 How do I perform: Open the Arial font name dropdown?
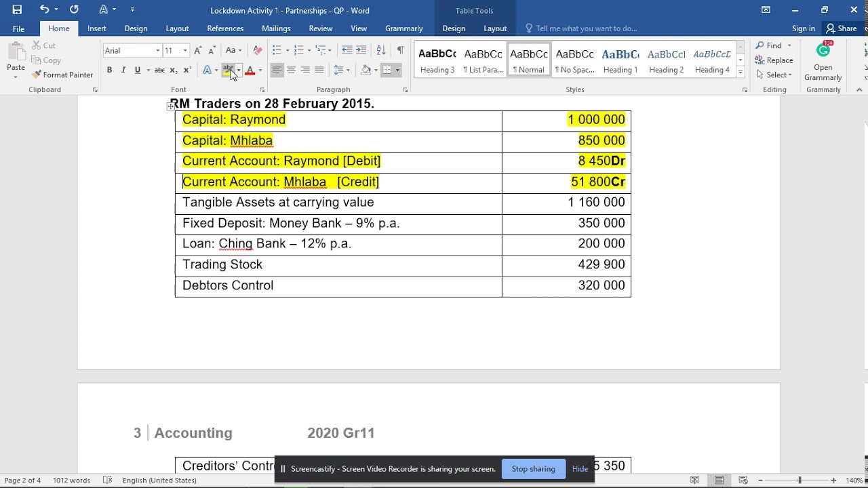tap(158, 50)
